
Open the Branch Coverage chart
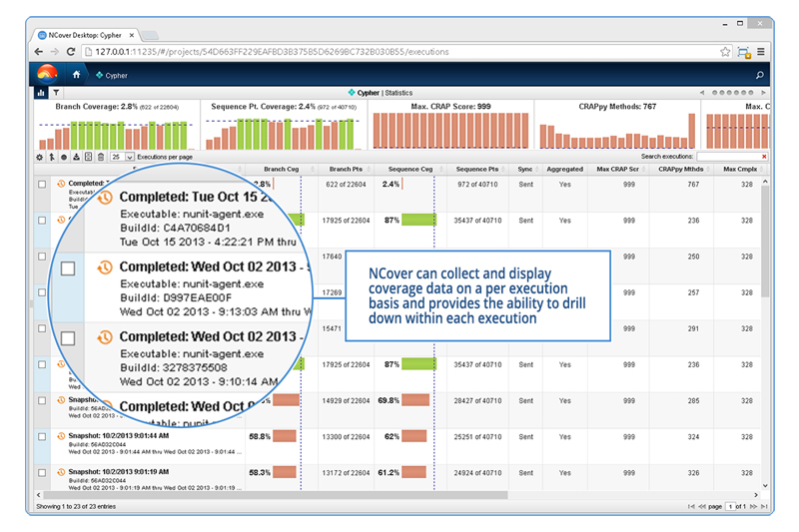point(117,125)
